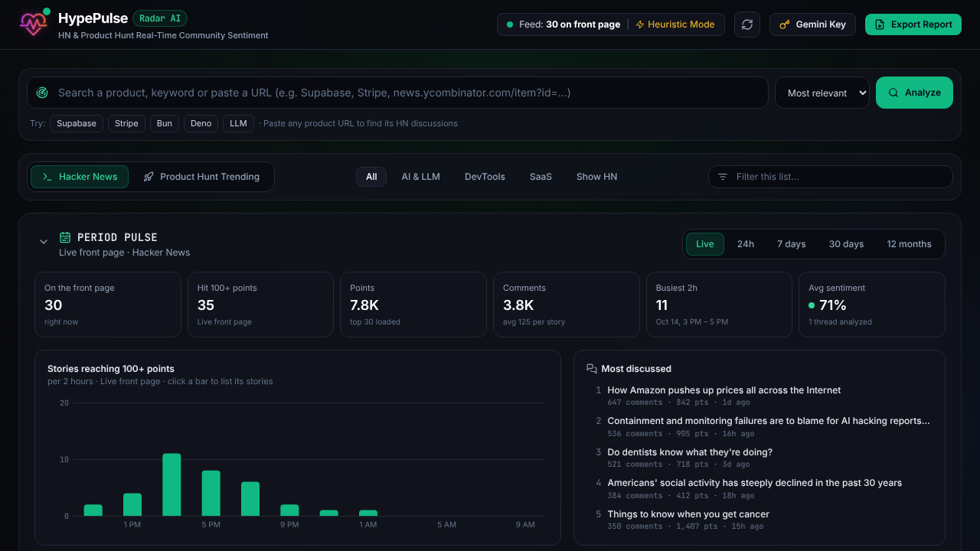The height and width of the screenshot is (551, 980).
Task: Focus the main product search field
Action: (x=397, y=93)
